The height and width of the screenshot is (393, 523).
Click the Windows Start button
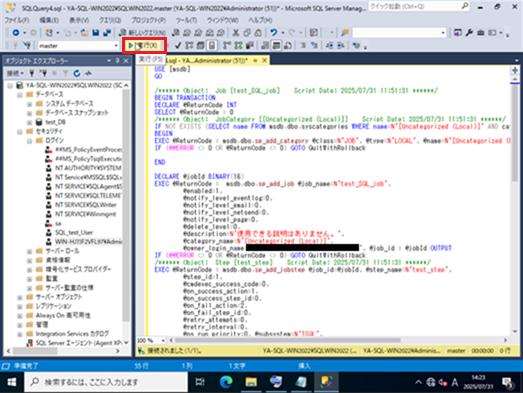[12, 382]
